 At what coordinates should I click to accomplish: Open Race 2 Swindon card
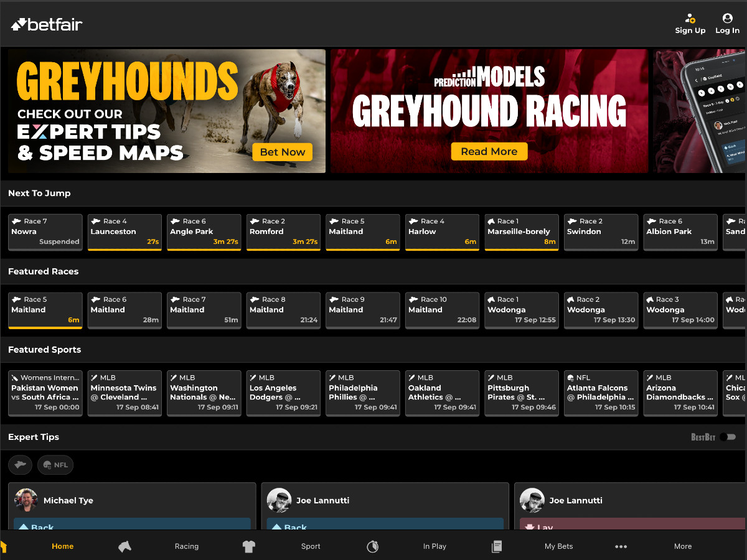click(x=601, y=233)
